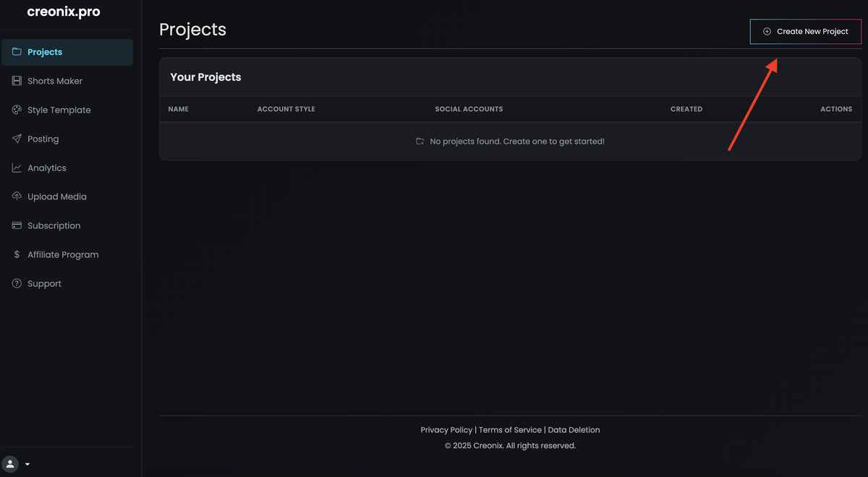Click the Affiliate Program dollar icon
The width and height of the screenshot is (868, 477).
[17, 254]
